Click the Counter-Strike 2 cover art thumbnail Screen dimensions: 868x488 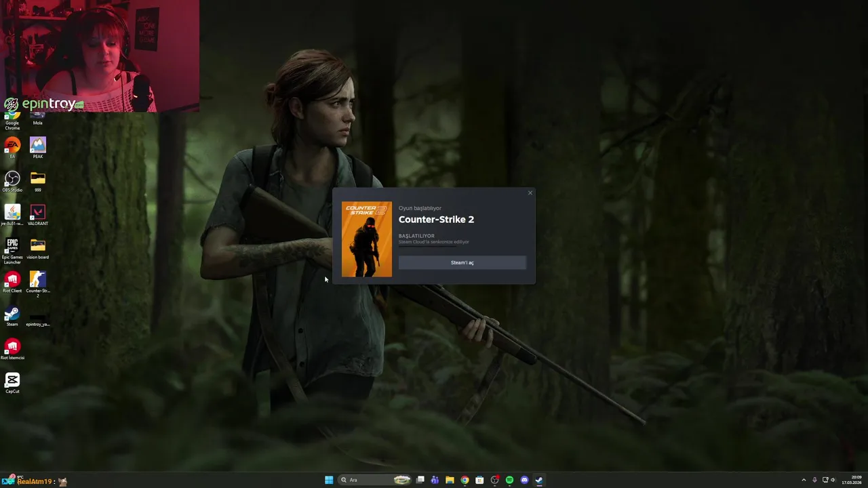tap(367, 239)
